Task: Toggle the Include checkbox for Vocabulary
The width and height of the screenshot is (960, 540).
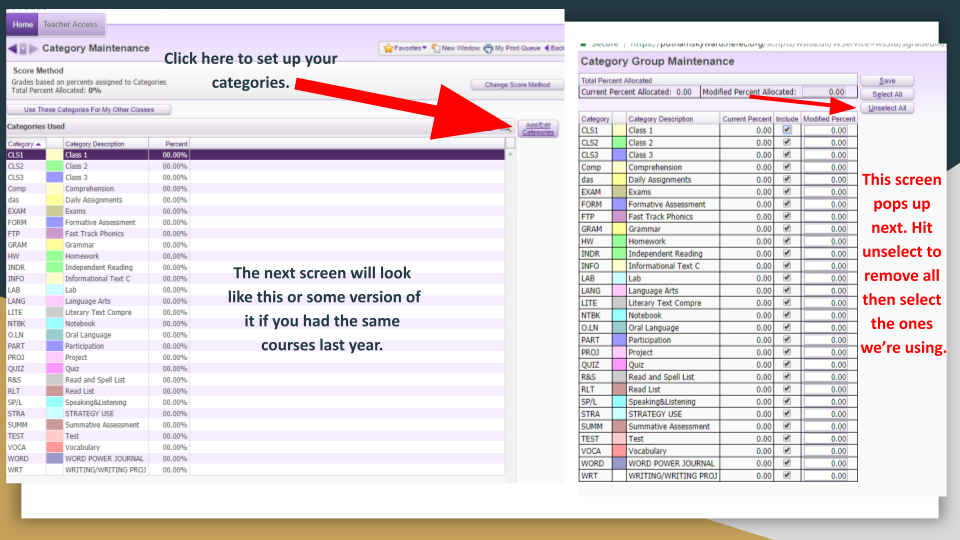Action: point(787,451)
